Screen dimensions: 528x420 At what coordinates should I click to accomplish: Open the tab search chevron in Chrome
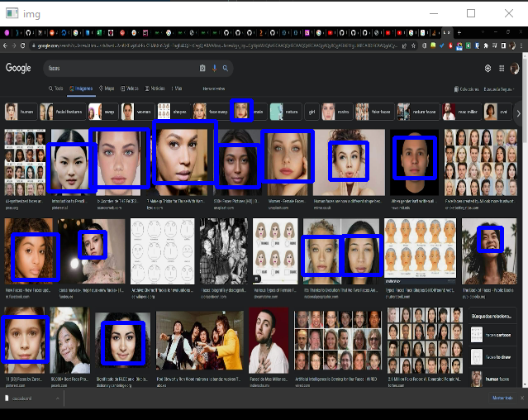(x=483, y=32)
